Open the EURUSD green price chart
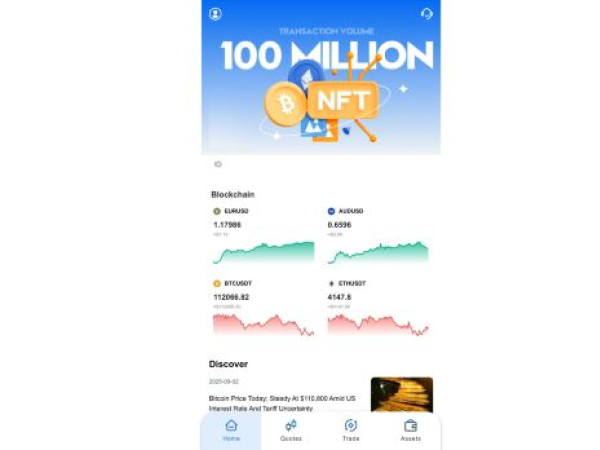The width and height of the screenshot is (600, 450). click(x=264, y=253)
